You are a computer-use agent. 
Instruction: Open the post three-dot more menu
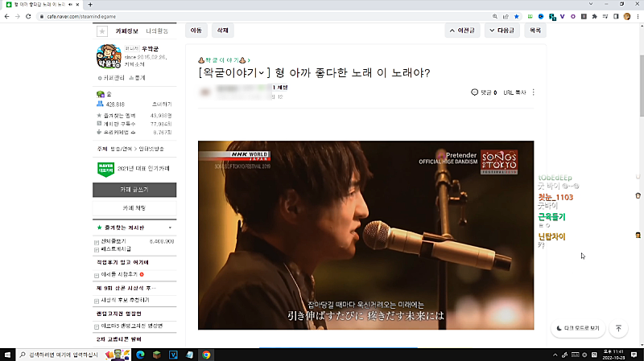click(x=534, y=92)
